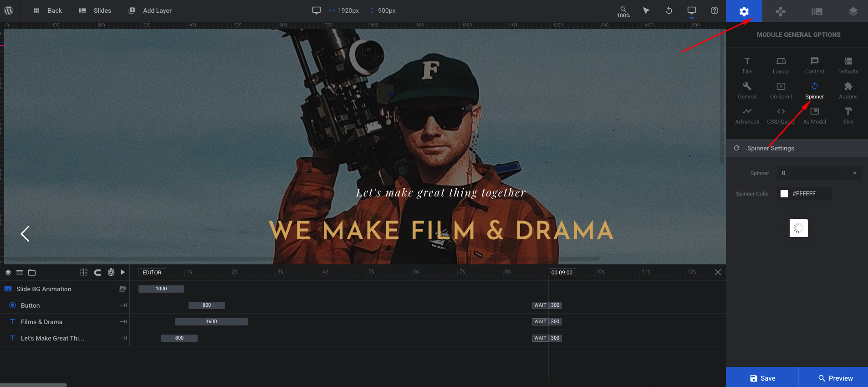Screen dimensions: 868x387
Task: Collapse the Spinner Settings header
Action: pyautogui.click(x=797, y=148)
